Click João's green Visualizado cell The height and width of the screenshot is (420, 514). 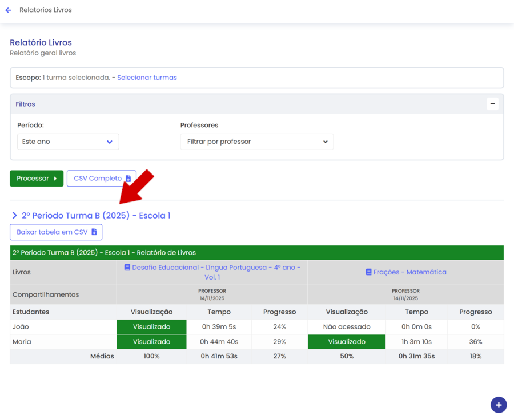(151, 327)
